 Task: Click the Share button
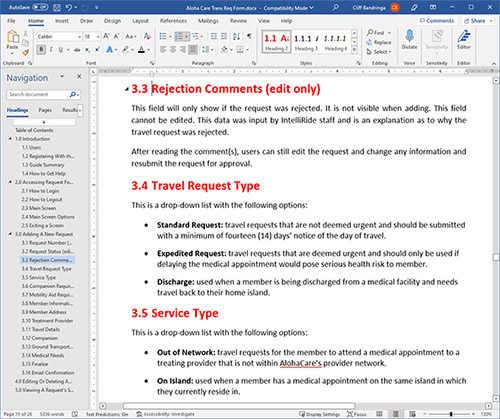tap(478, 21)
